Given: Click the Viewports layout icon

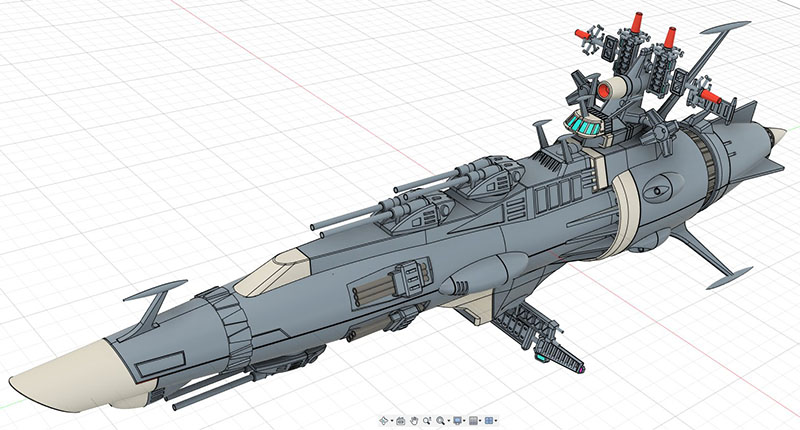Looking at the screenshot, I should click(x=489, y=421).
